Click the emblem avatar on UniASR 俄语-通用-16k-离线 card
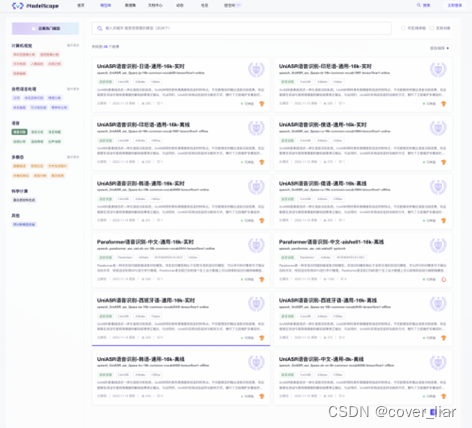This screenshot has width=472, height=428. (x=438, y=187)
